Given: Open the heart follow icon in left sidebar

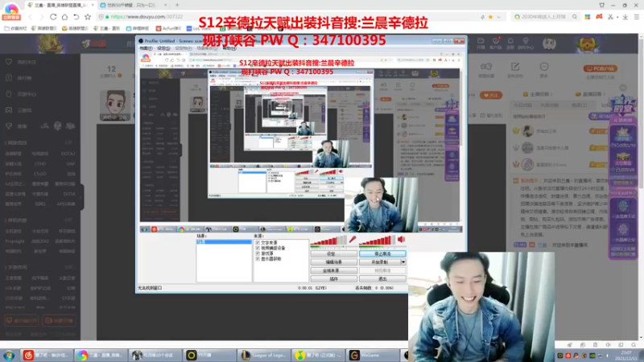Looking at the screenshot, I should click(9, 62).
